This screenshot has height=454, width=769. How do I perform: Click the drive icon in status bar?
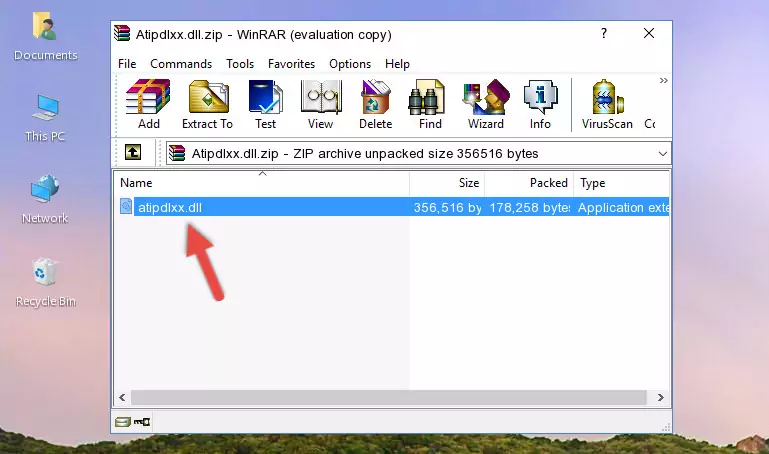click(x=123, y=422)
